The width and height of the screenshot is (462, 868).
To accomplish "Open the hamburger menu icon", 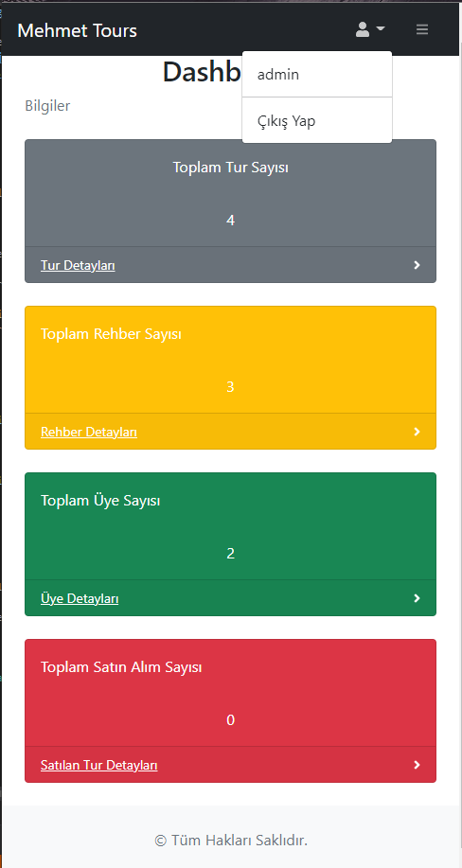I will (422, 29).
